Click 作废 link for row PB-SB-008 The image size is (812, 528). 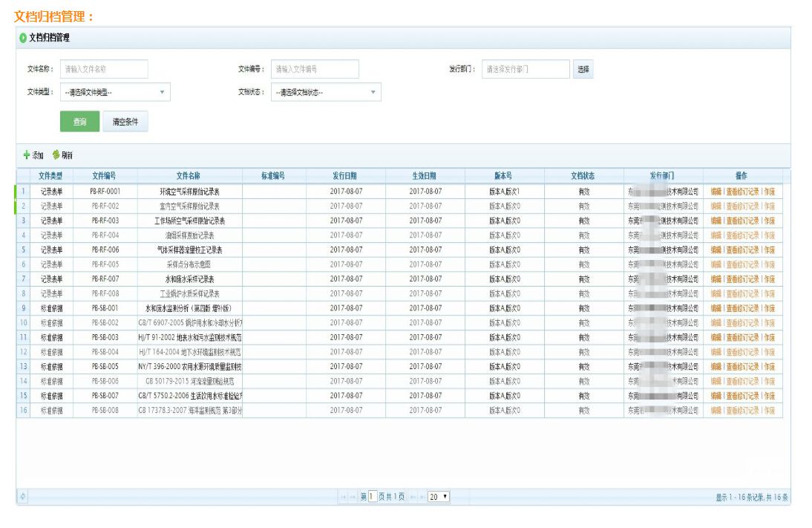click(x=769, y=411)
